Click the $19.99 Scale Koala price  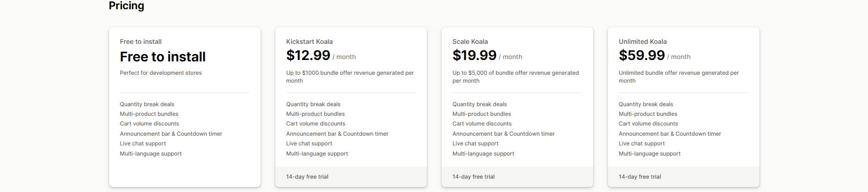pos(474,55)
